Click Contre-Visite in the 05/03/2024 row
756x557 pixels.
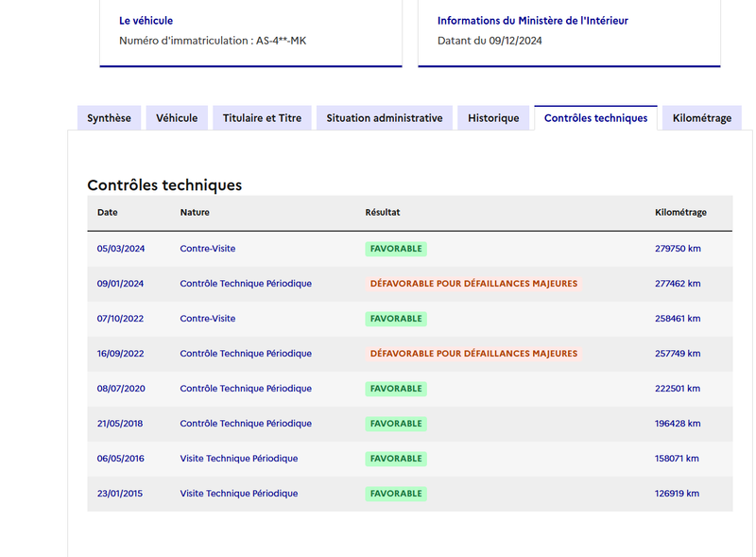(208, 249)
